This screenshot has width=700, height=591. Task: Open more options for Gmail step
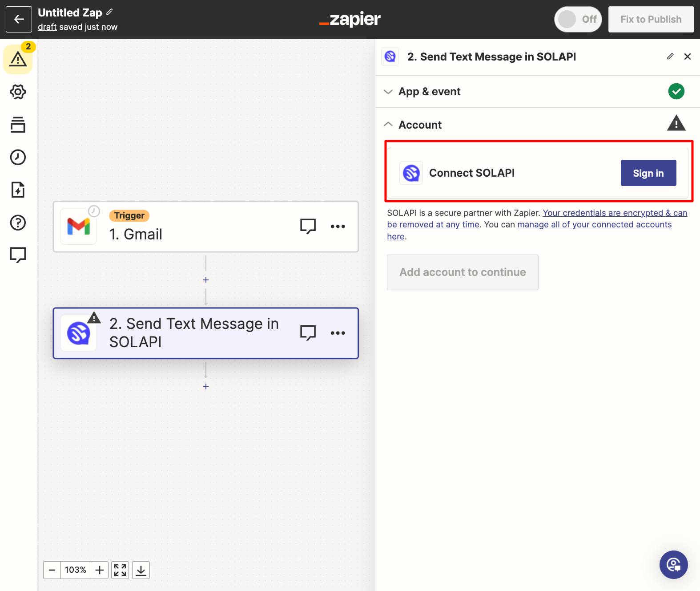[338, 226]
